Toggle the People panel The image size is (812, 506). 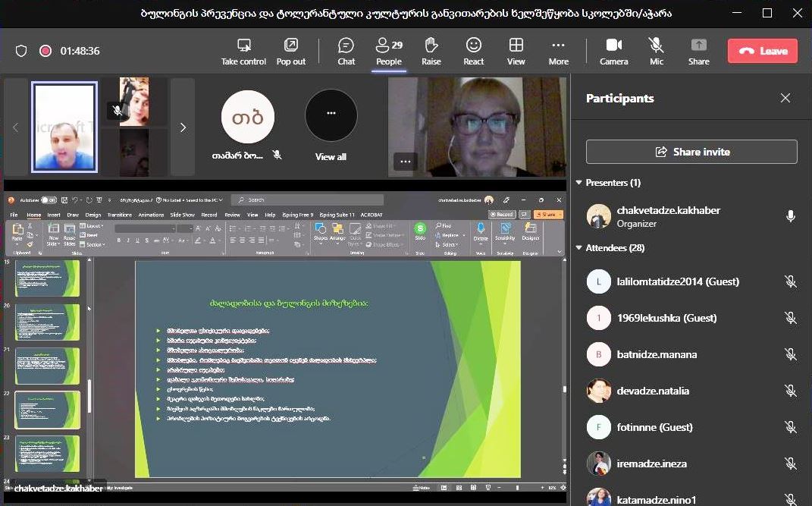click(389, 52)
